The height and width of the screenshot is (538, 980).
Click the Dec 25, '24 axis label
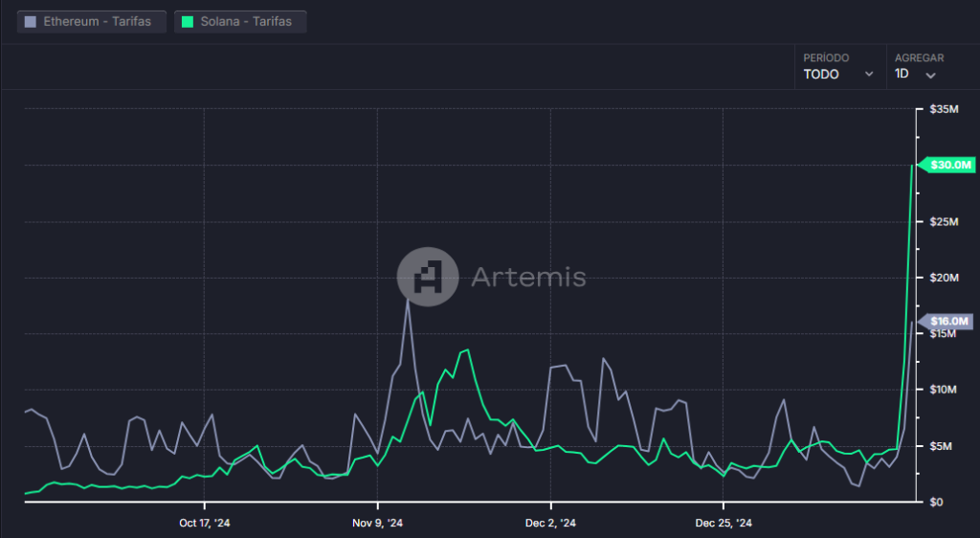point(724,523)
